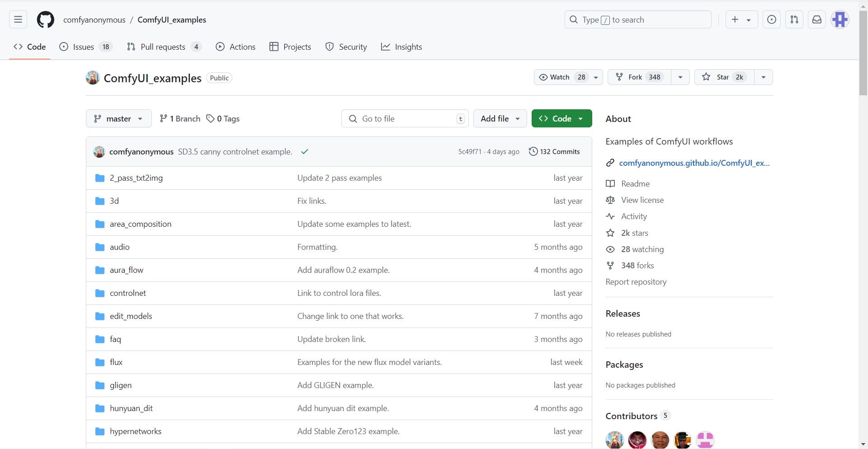This screenshot has height=449, width=868.
Task: Click the flux folder icon
Action: click(x=100, y=362)
